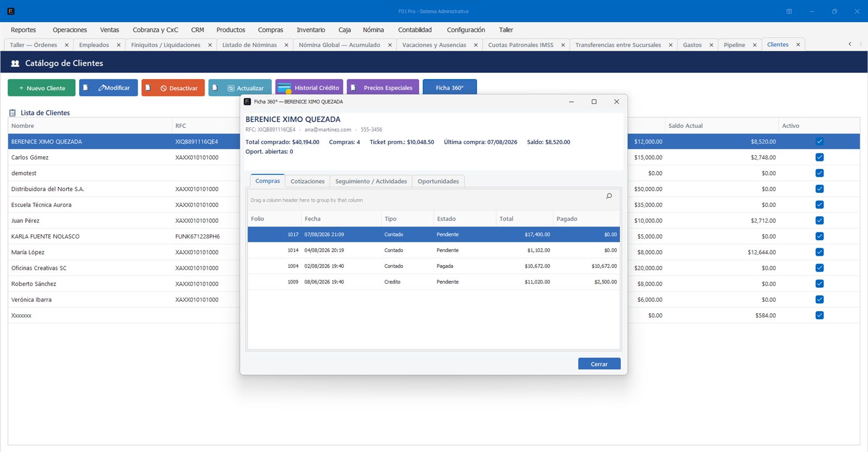868x452 pixels.
Task: Toggle Activo checkbox for Carlos Gómez
Action: pos(819,157)
